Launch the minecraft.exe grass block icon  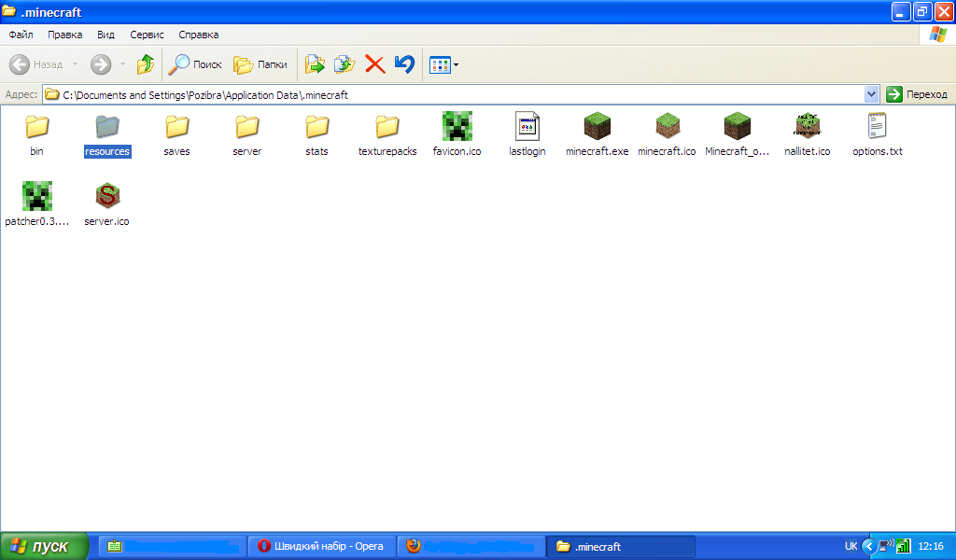[597, 126]
